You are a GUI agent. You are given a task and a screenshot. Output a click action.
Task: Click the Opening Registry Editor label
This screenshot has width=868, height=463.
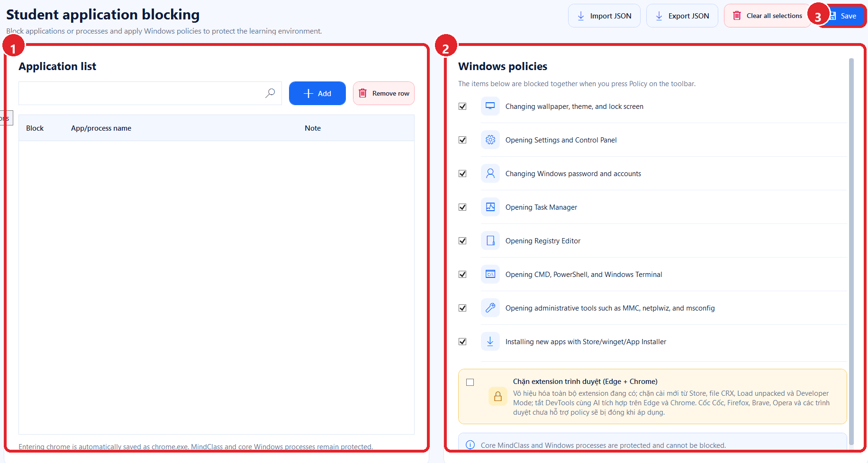pos(543,240)
